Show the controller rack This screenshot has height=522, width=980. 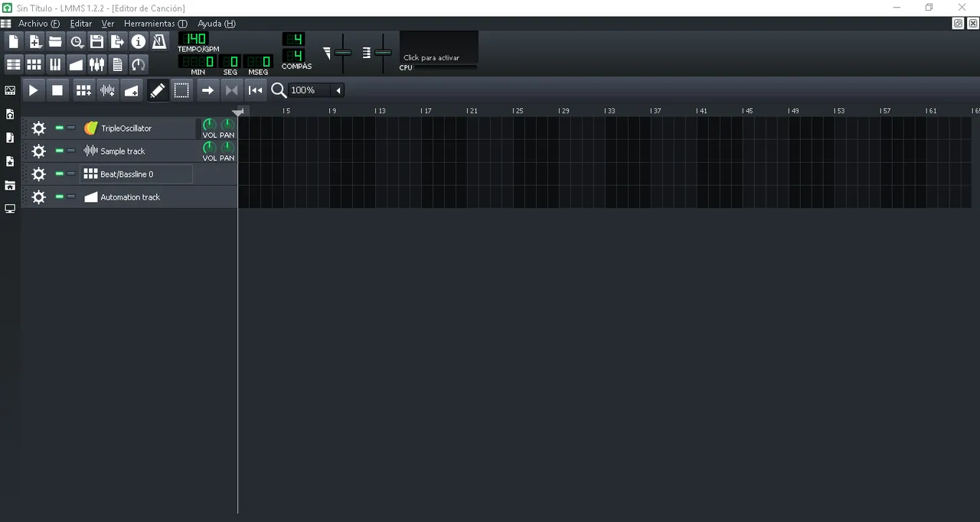click(138, 64)
